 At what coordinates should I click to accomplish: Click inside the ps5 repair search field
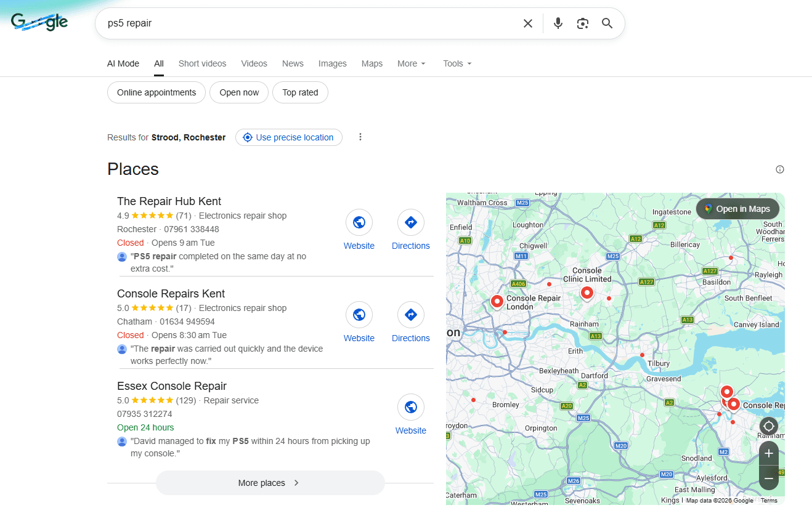pyautogui.click(x=308, y=23)
